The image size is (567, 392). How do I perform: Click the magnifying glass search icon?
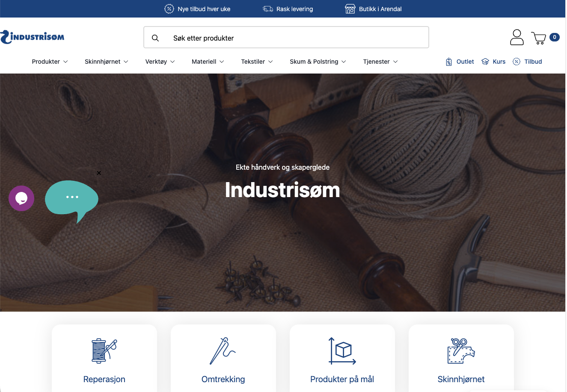point(155,38)
